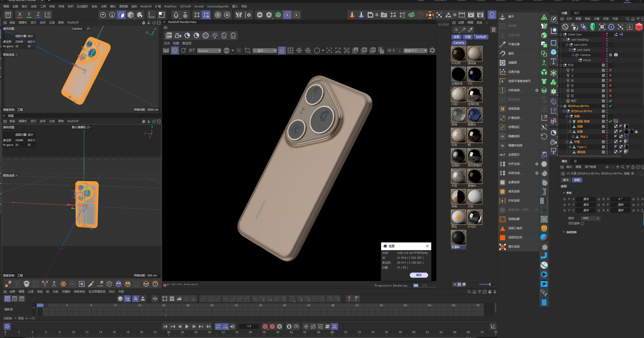Image resolution: width=644 pixels, height=338 pixels.
Task: Open the Beauty AOV dropdown
Action: click(209, 51)
